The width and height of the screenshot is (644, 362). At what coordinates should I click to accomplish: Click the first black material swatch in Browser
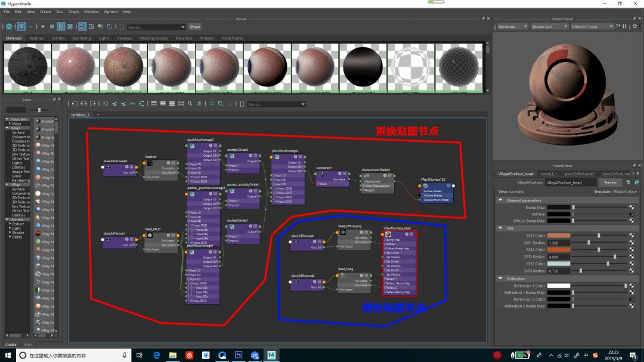(x=27, y=67)
